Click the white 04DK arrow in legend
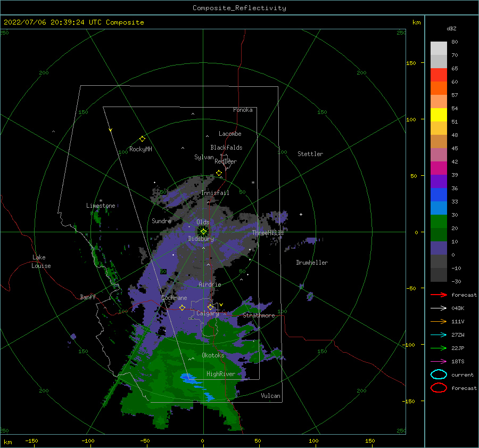 (x=439, y=308)
